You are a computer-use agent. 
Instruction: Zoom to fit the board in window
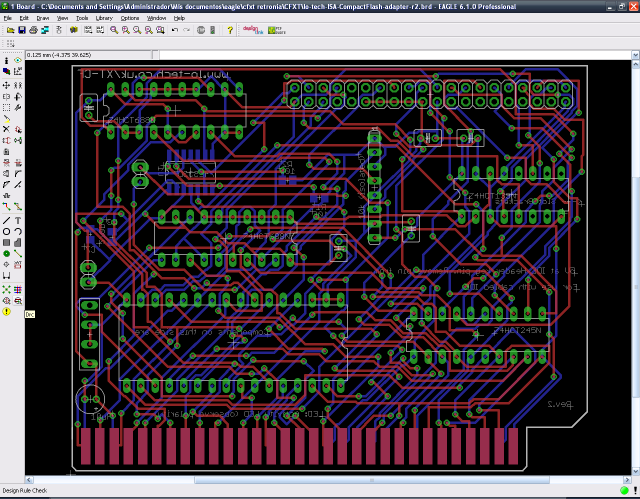pyautogui.click(x=114, y=30)
